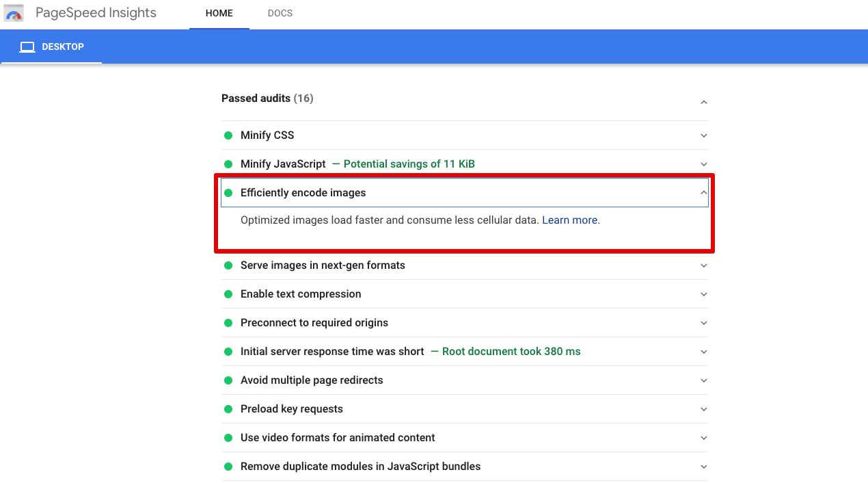The width and height of the screenshot is (868, 483).
Task: Click 'Serve images in next-gen formats' title
Action: 323,265
